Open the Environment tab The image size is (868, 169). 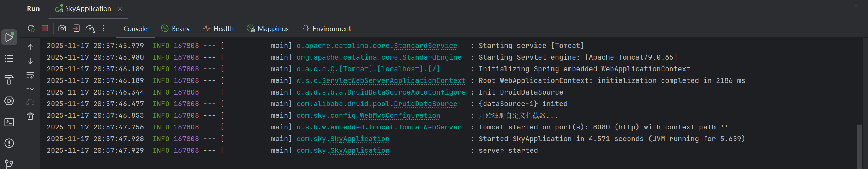pos(327,29)
